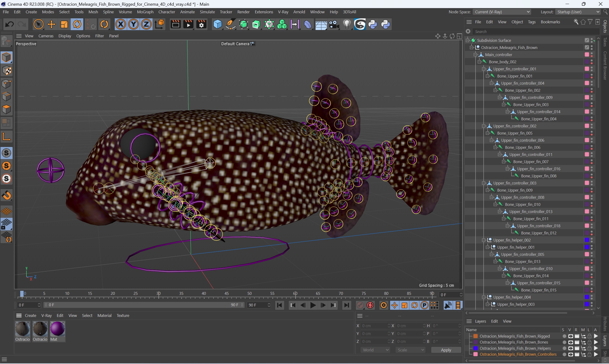
Task: Collapse Upper_fin_controller_002 tree node
Action: click(x=484, y=126)
